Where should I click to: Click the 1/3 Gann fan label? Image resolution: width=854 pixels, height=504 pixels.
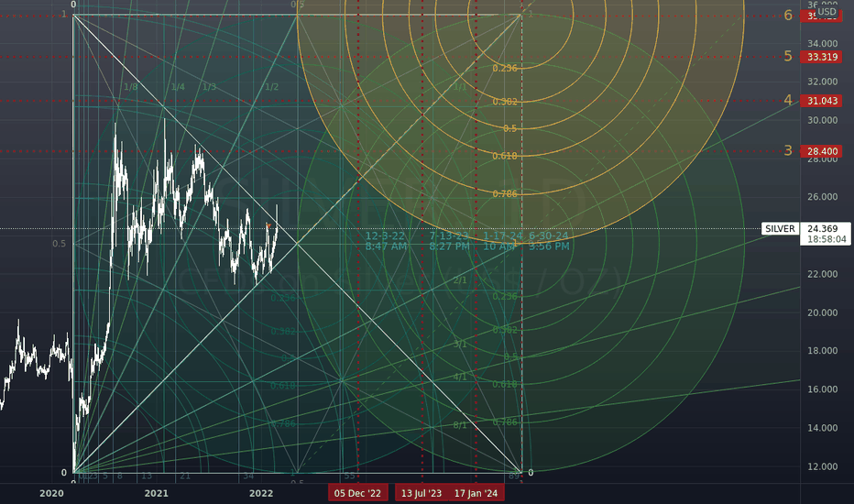click(209, 87)
